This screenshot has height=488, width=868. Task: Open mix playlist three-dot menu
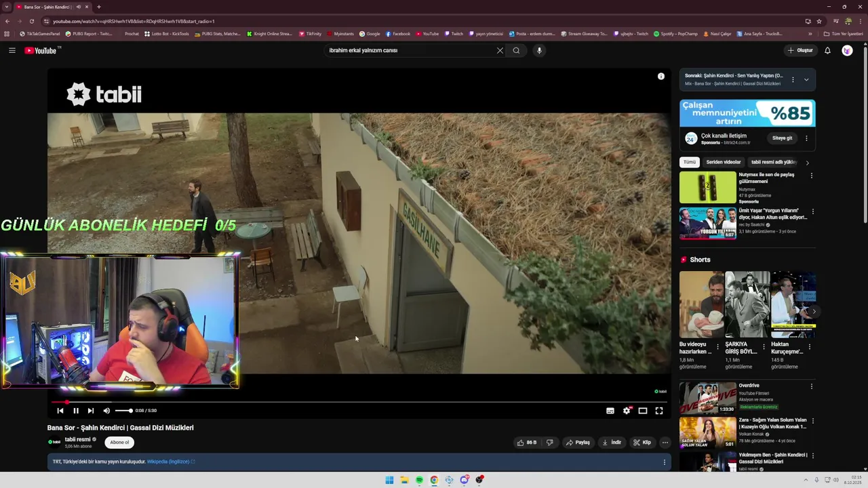tap(793, 79)
